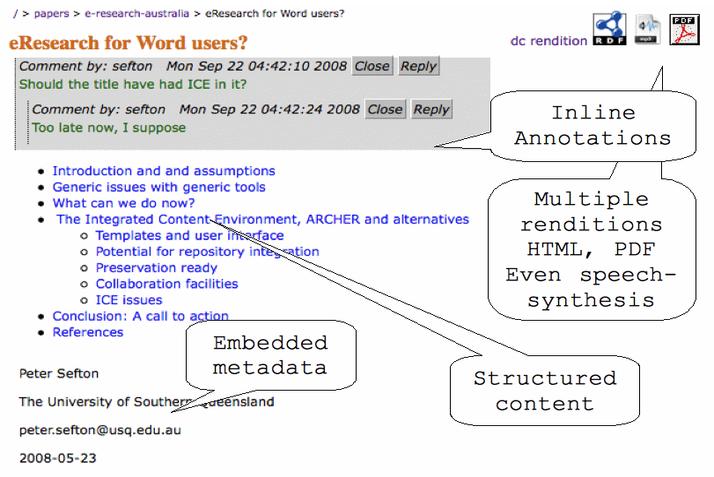Go to papers in breadcrumb
Image resolution: width=714 pixels, height=477 pixels.
[51, 14]
